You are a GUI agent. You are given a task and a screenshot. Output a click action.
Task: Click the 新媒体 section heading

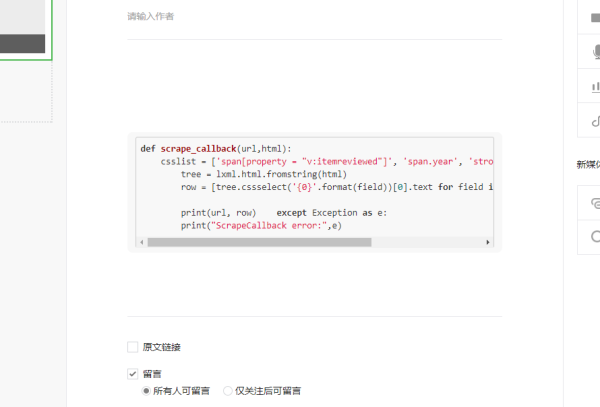(x=587, y=165)
